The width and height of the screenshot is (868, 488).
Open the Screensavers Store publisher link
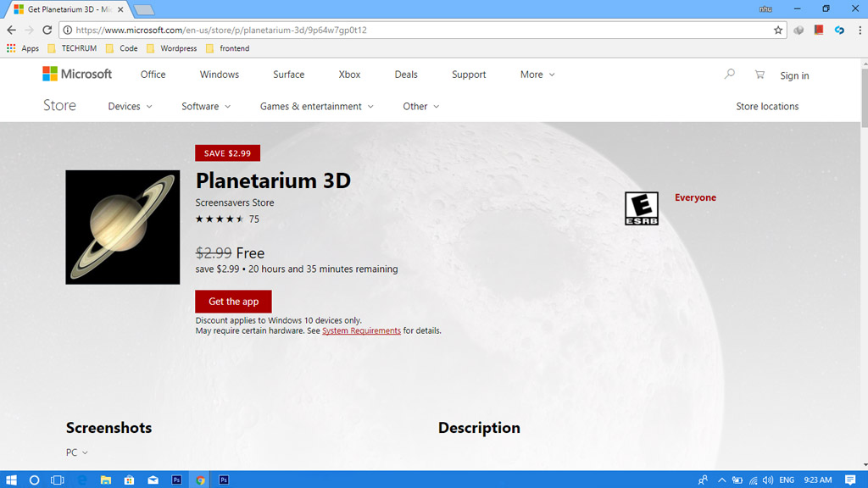pos(235,202)
